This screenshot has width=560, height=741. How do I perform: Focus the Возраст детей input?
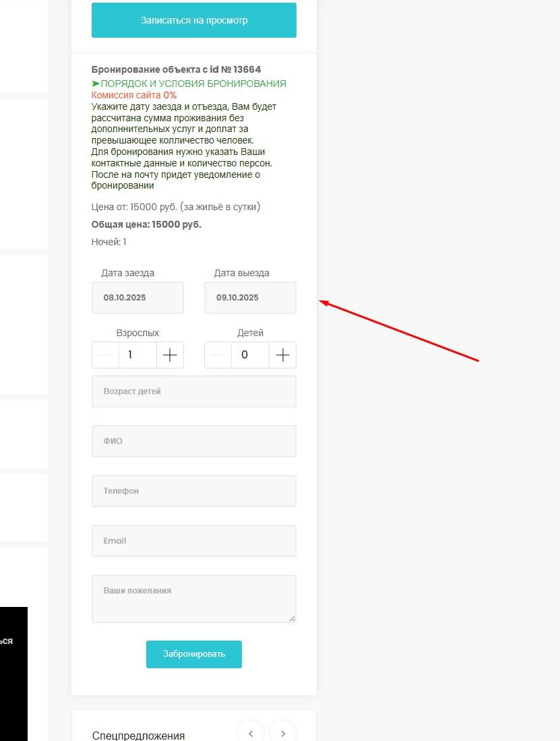pyautogui.click(x=193, y=391)
